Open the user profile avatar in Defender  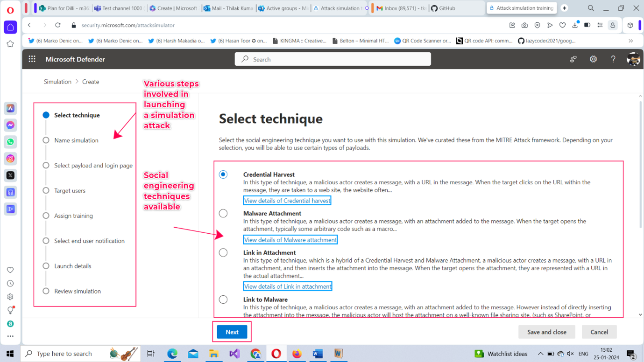[x=633, y=59]
